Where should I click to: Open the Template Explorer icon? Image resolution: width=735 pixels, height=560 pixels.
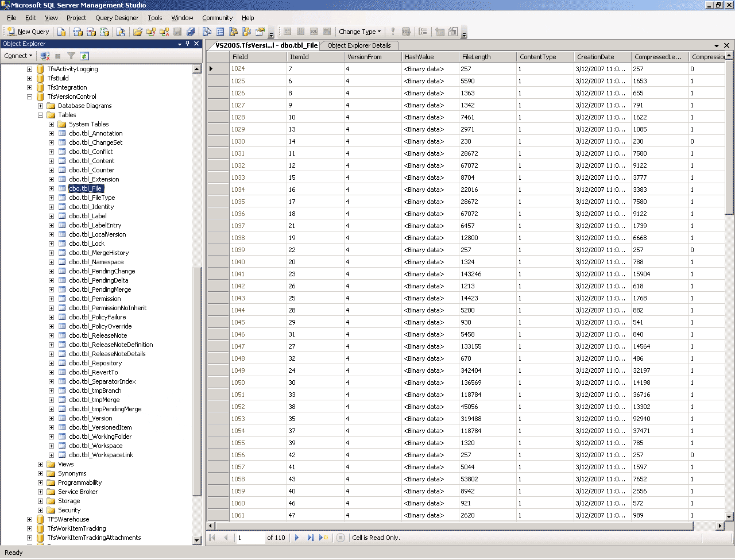pos(247,32)
